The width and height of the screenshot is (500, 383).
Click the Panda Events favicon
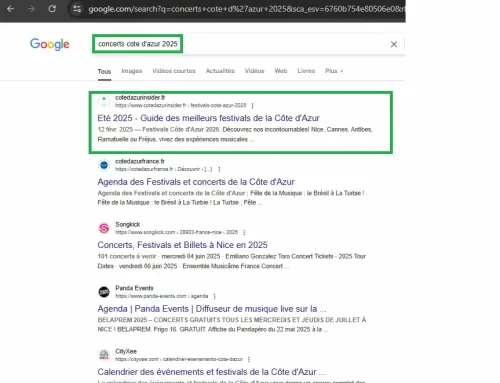point(104,292)
